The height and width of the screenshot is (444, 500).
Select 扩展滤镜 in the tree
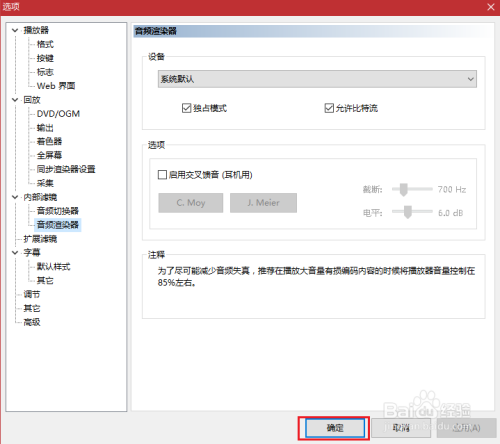point(40,239)
